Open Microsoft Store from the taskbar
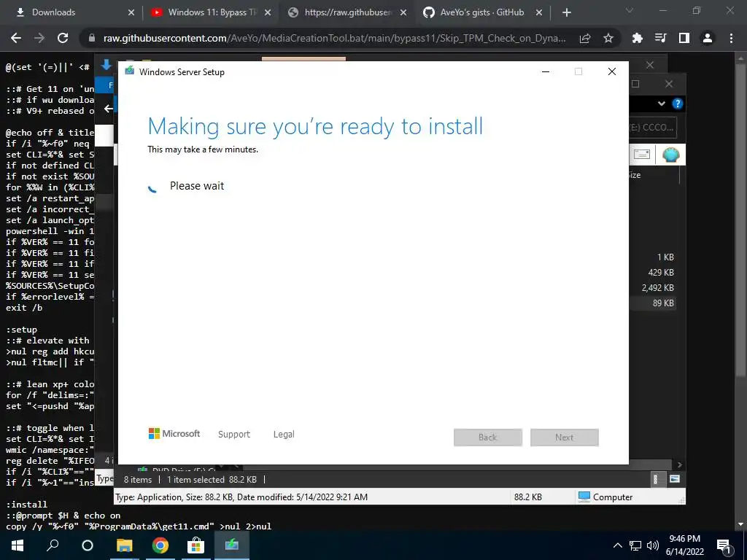This screenshot has height=560, width=747. [x=196, y=545]
